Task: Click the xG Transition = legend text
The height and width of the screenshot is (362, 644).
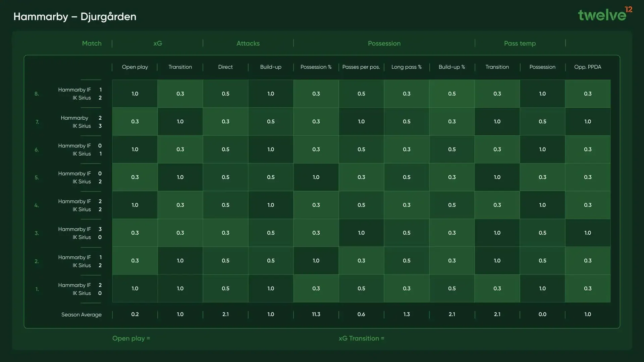Action: 361,339
